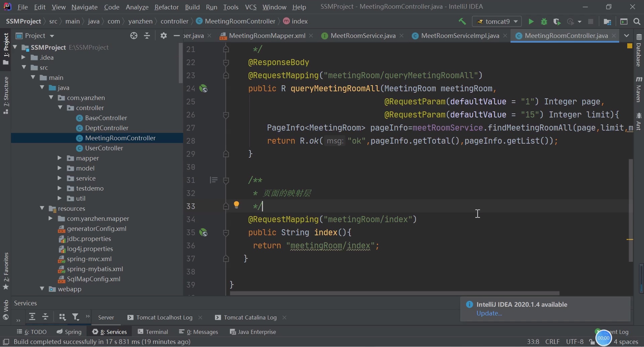Open Search Everywhere magnifier icon
This screenshot has width=644, height=347.
pyautogui.click(x=637, y=21)
